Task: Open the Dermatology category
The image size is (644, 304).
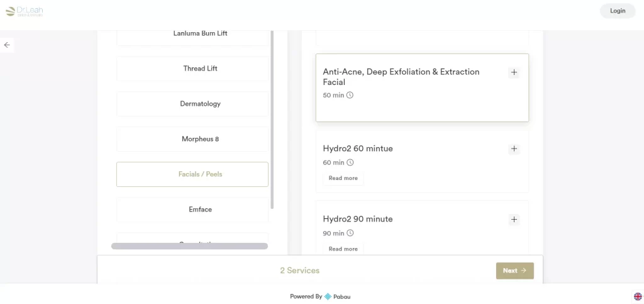Action: (192, 104)
